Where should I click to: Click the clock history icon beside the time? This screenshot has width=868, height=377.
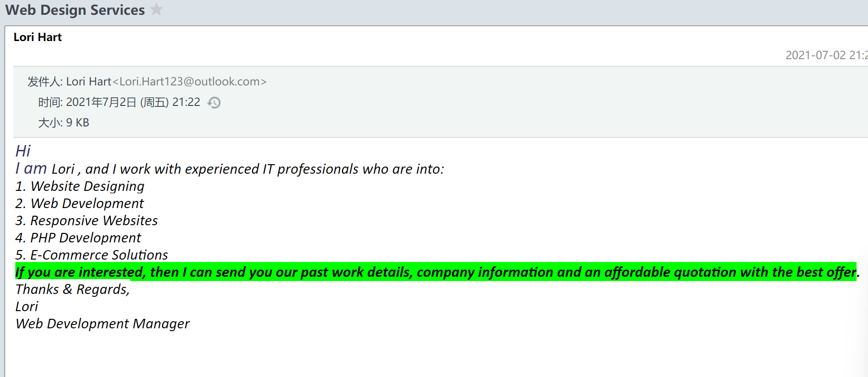coord(214,103)
